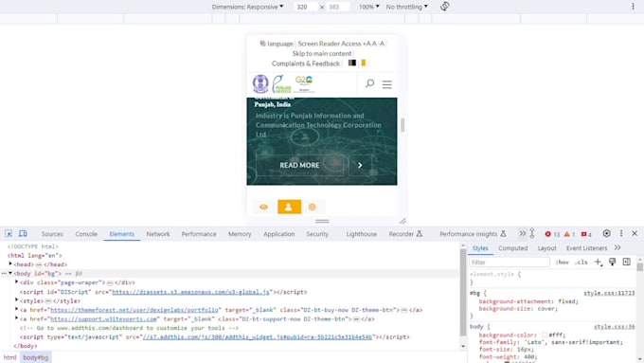Switch to Event Listeners pane tab
The image size is (644, 363).
[x=586, y=248]
